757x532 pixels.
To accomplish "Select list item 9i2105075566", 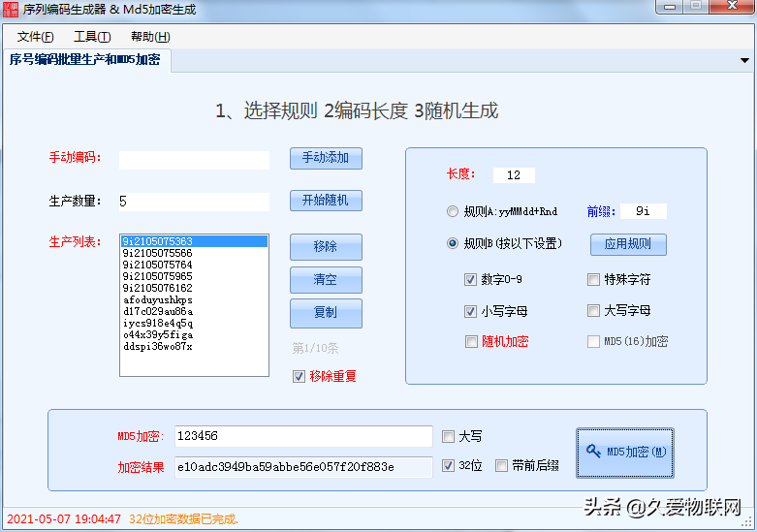I will pyautogui.click(x=194, y=253).
